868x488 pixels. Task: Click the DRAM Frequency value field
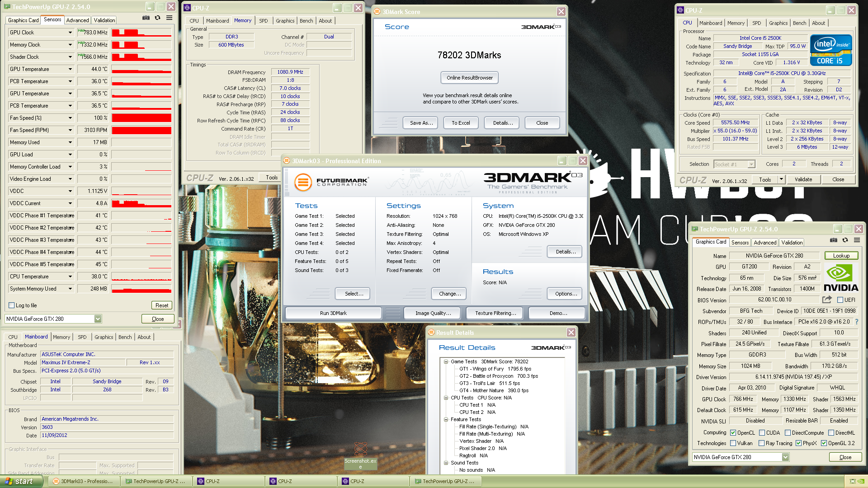click(x=290, y=72)
